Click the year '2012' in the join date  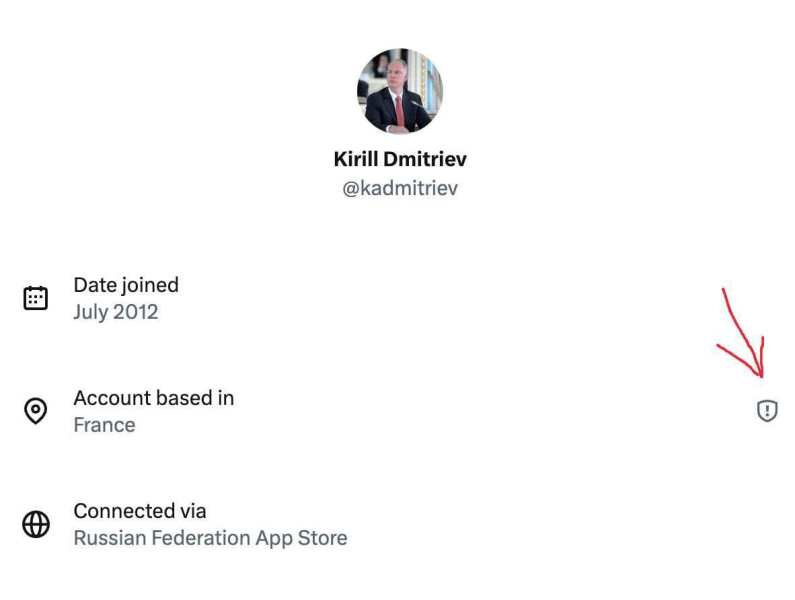coord(136,312)
